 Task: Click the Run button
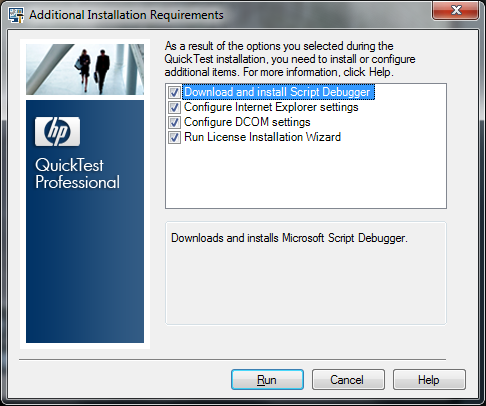(267, 379)
